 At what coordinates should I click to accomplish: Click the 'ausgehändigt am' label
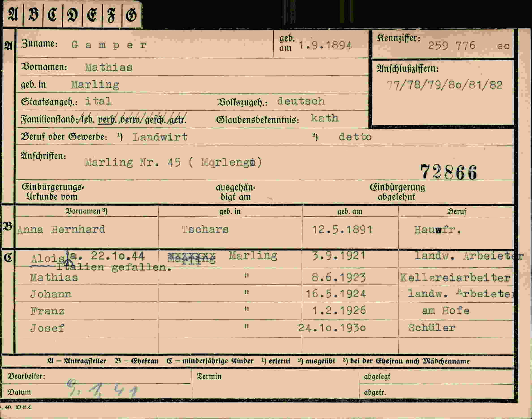click(x=236, y=192)
